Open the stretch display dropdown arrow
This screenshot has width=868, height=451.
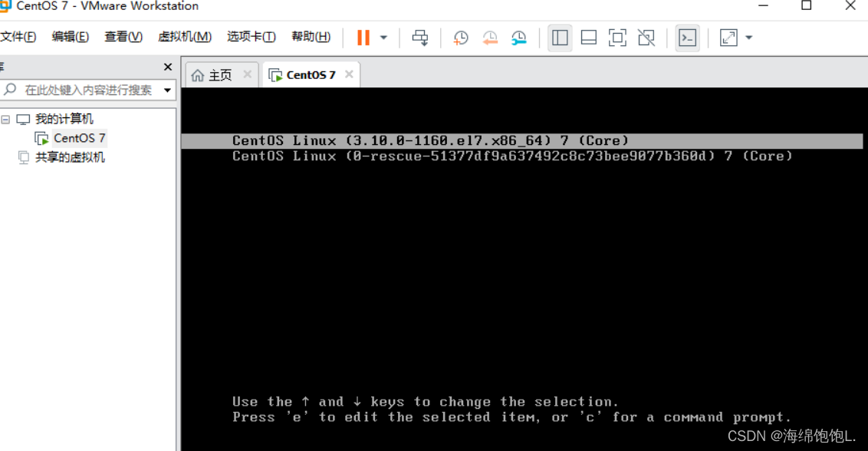pyautogui.click(x=749, y=38)
